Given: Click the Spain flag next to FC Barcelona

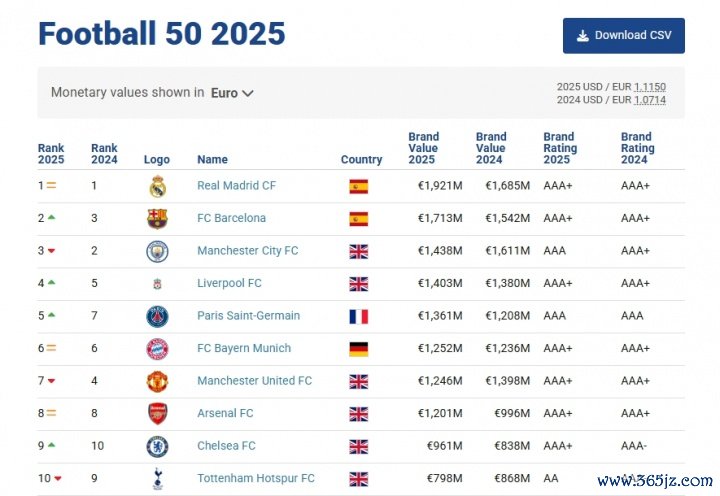Looking at the screenshot, I should click(358, 218).
